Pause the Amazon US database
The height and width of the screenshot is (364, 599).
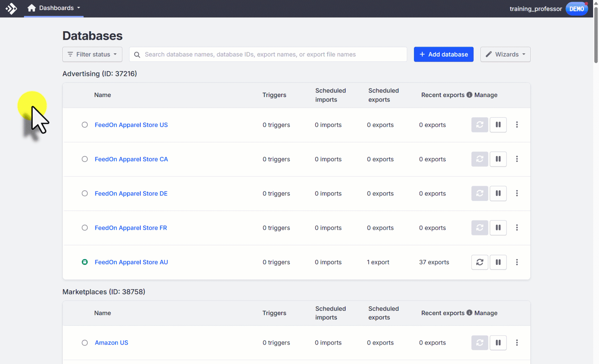click(x=498, y=343)
